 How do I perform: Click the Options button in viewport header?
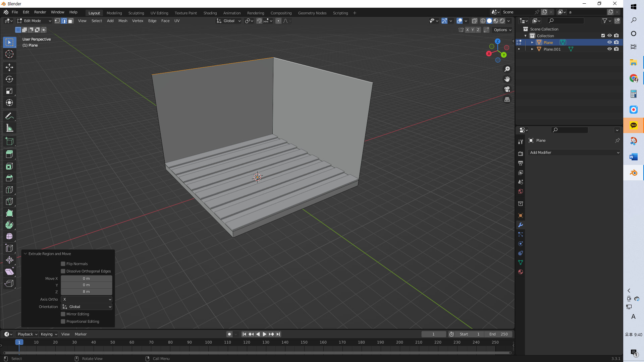coord(502,30)
